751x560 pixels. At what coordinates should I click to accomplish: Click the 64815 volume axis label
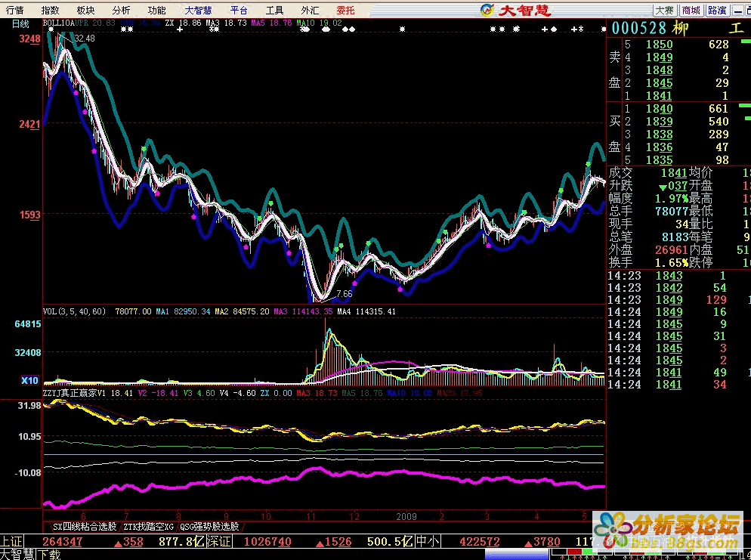[28, 323]
